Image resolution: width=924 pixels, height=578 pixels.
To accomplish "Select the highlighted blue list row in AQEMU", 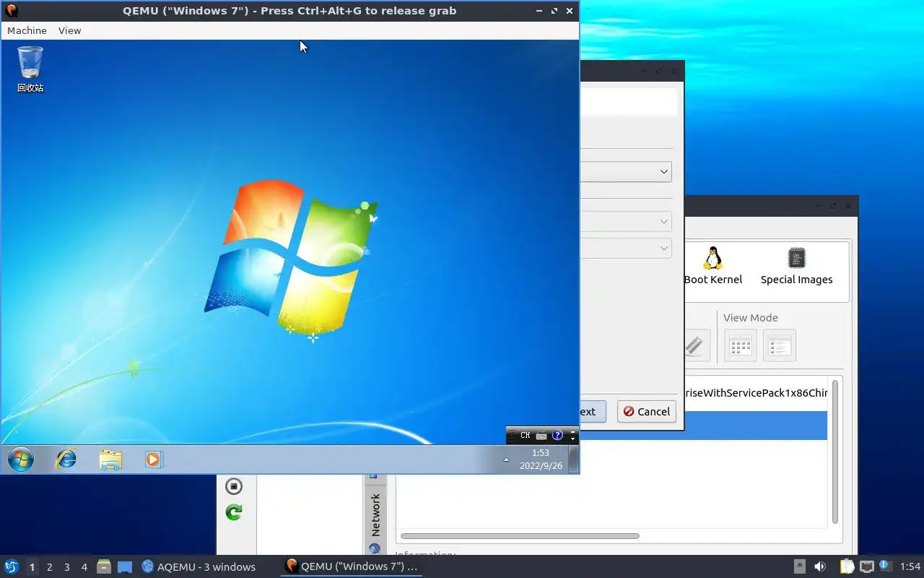I will coord(755,426).
